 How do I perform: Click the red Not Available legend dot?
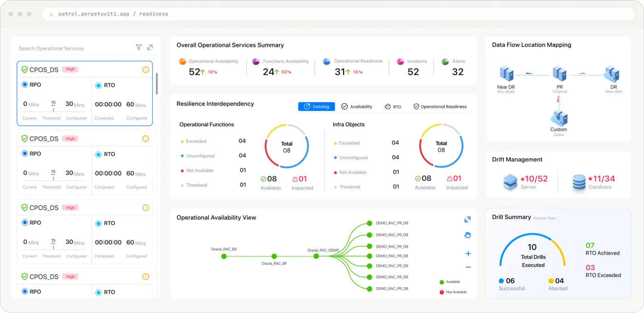[x=442, y=292]
